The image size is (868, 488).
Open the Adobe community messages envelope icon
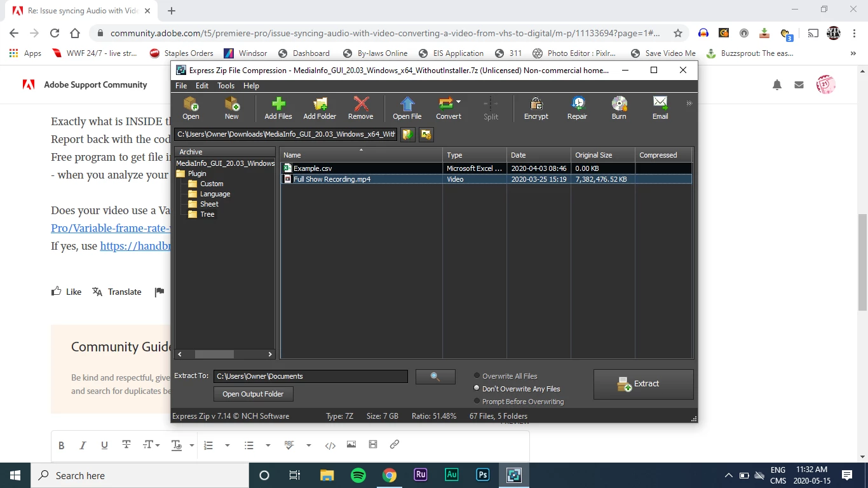tap(799, 85)
